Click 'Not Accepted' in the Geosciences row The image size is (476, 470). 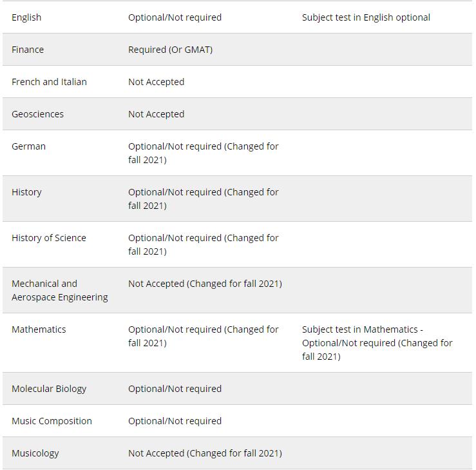(x=156, y=114)
